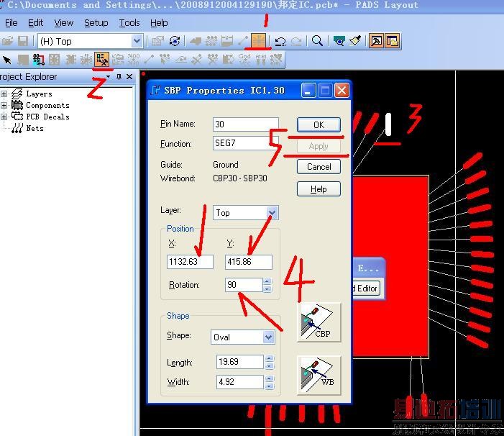The height and width of the screenshot is (436, 504).
Task: Select the Zoom magnifier tool
Action: click(317, 41)
